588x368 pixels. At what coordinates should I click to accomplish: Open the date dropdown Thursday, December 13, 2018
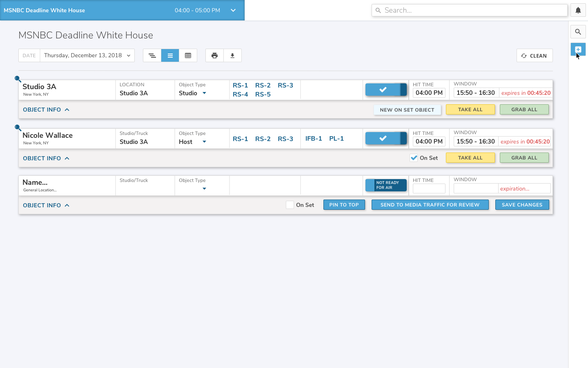tap(87, 56)
